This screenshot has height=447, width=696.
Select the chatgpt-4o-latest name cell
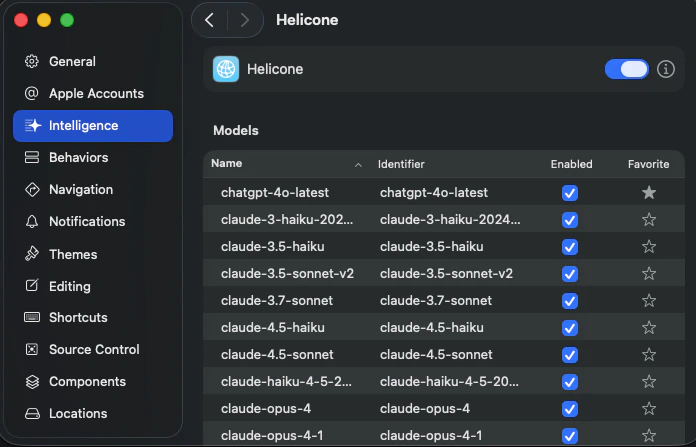click(x=275, y=193)
